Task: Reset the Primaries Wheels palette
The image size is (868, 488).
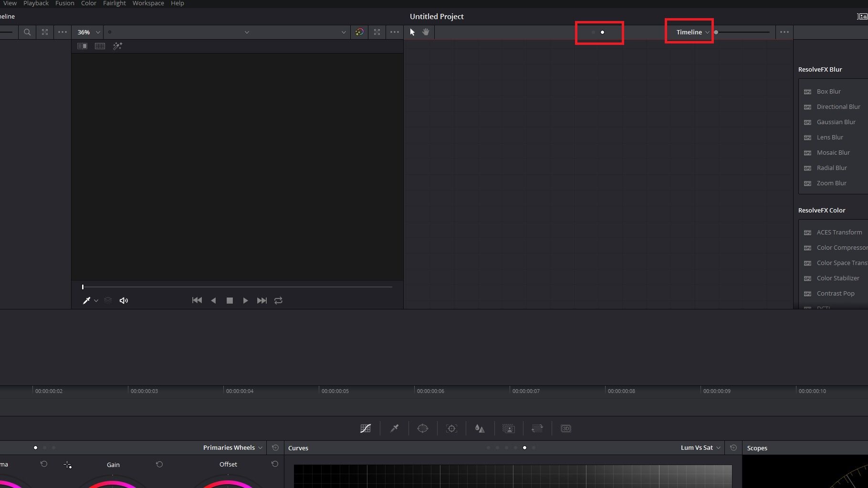Action: pos(275,447)
